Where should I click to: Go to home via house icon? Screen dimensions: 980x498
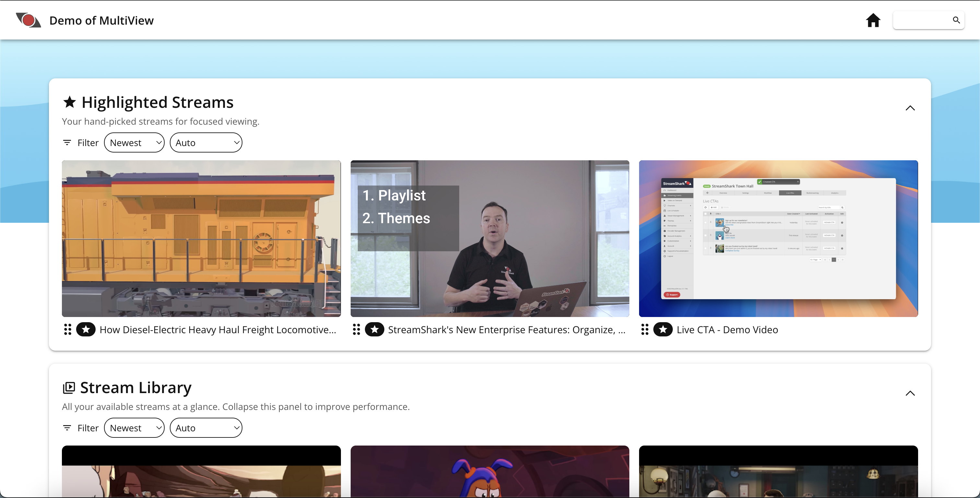click(873, 20)
